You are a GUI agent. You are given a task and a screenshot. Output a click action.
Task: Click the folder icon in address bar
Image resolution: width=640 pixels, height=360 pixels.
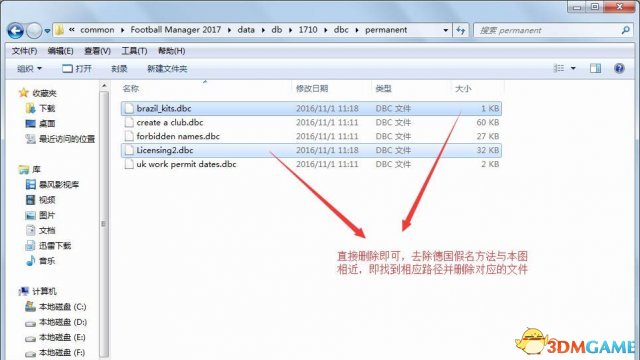coord(60,30)
